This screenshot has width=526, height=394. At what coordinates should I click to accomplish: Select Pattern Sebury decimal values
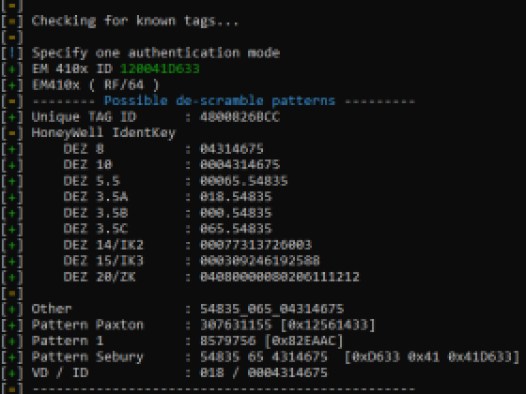[x=264, y=357]
